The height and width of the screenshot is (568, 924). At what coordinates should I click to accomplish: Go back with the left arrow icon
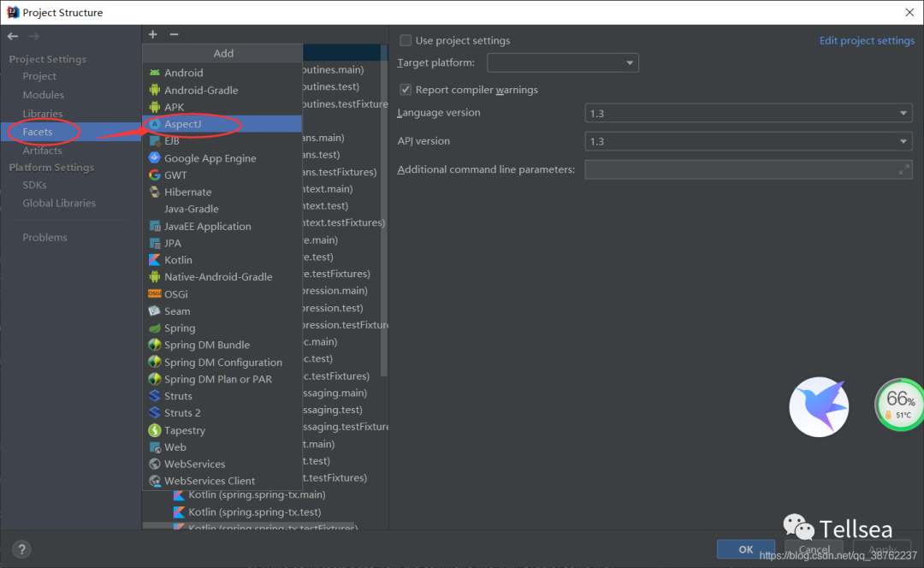(12, 37)
